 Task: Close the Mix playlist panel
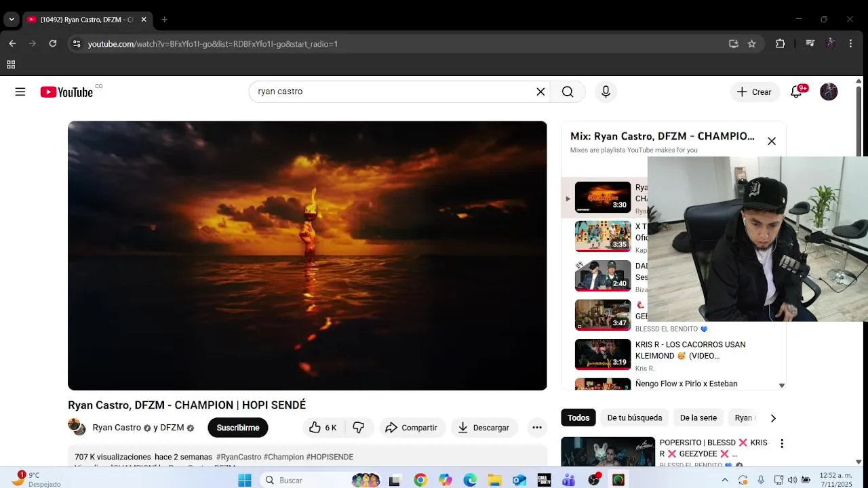pyautogui.click(x=771, y=141)
